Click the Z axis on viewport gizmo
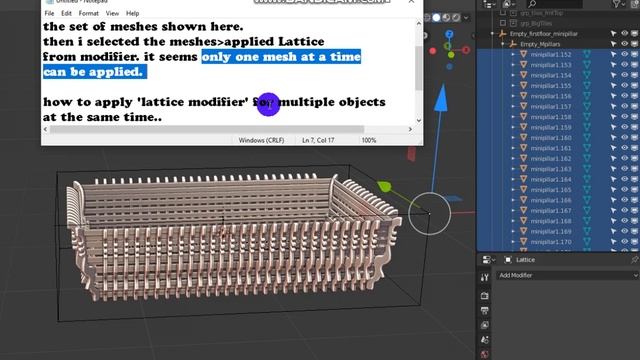This screenshot has width=640, height=360. point(449,34)
